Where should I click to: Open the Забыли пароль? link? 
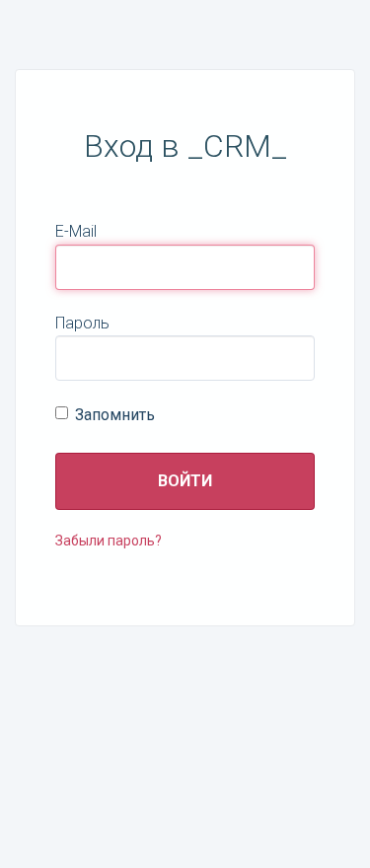[x=108, y=541]
